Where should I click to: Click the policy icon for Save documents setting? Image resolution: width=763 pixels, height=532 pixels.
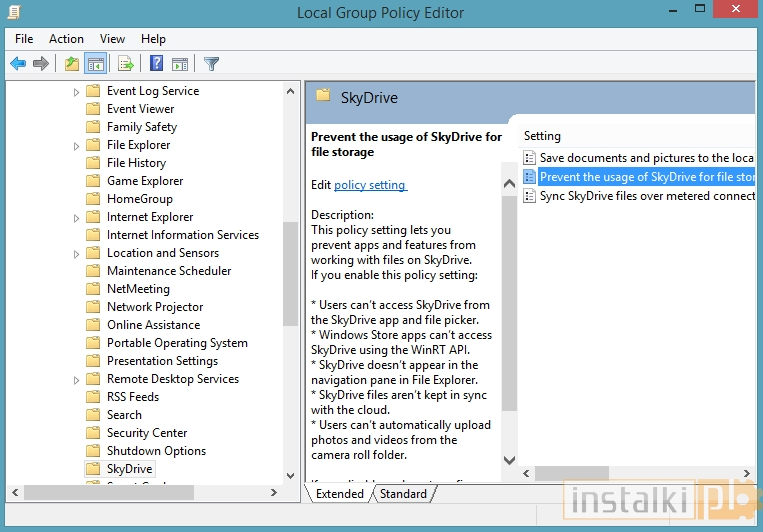[529, 158]
